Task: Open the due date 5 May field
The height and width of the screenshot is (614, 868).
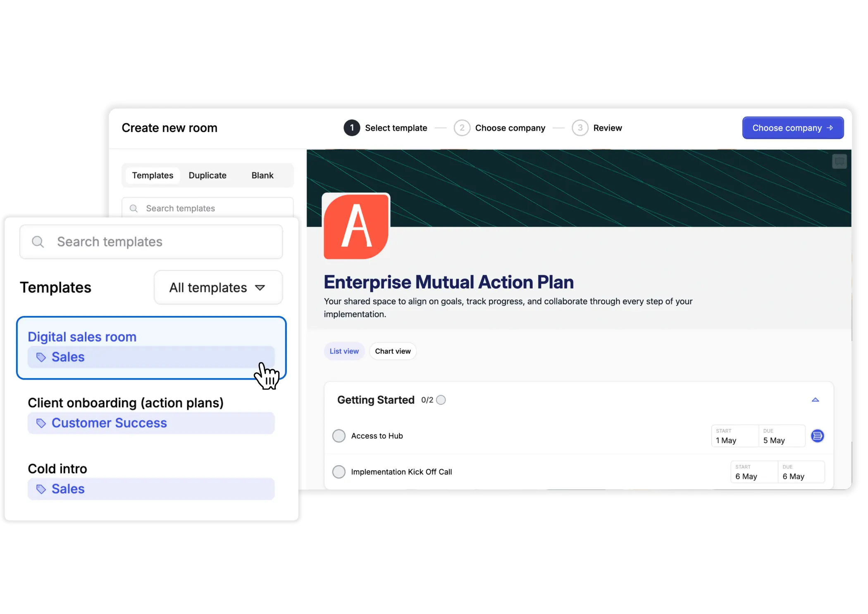Action: (781, 436)
